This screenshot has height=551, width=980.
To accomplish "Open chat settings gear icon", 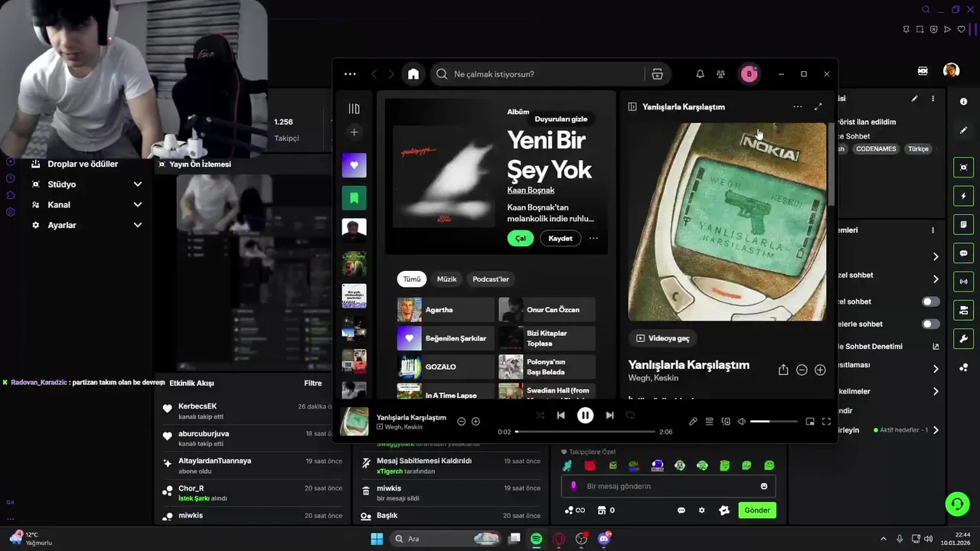I will 701,510.
